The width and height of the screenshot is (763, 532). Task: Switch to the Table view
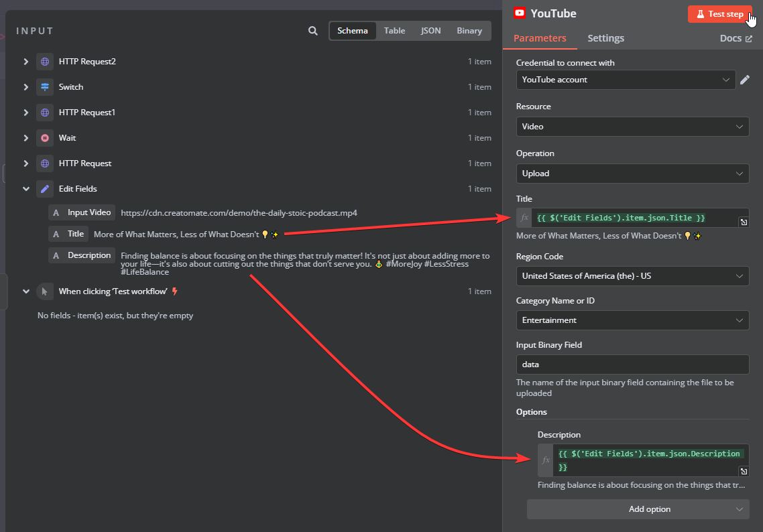pos(394,31)
